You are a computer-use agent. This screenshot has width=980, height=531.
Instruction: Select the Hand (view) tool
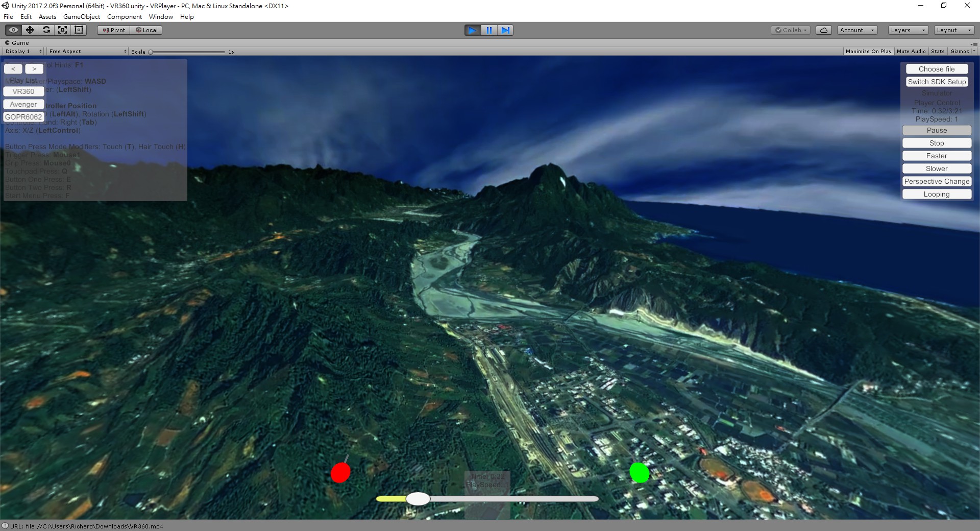pos(13,30)
